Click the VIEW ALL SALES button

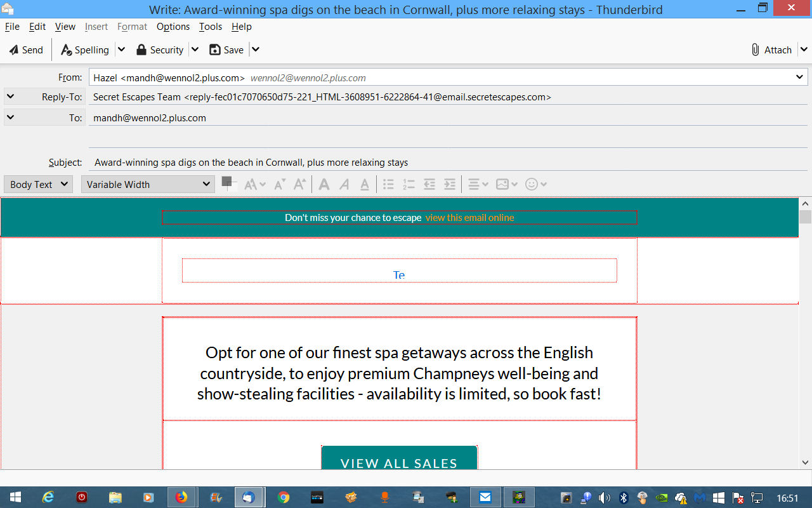click(x=399, y=458)
